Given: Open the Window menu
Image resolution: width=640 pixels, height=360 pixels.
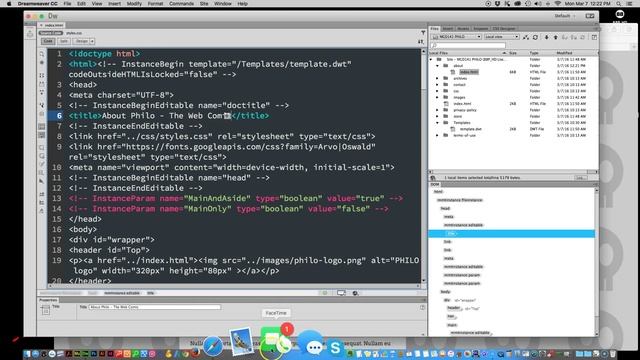Looking at the screenshot, I should pos(223,4).
